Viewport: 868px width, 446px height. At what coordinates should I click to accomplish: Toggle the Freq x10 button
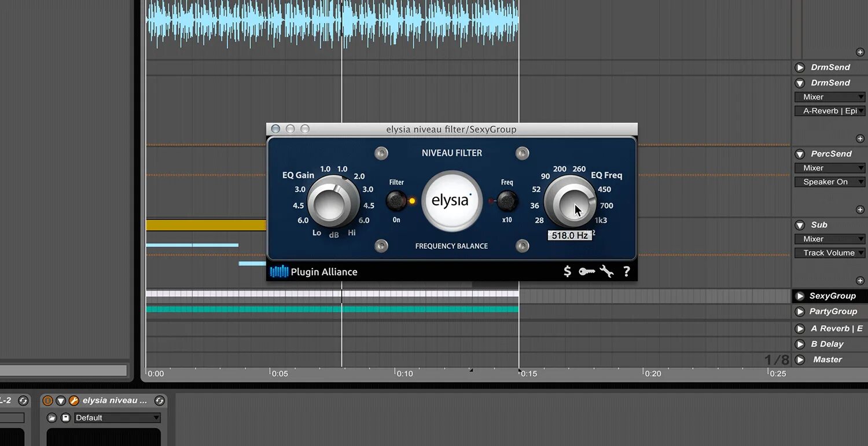pyautogui.click(x=507, y=201)
